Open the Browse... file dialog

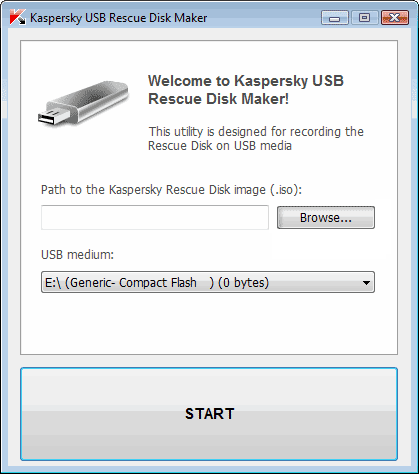(326, 218)
